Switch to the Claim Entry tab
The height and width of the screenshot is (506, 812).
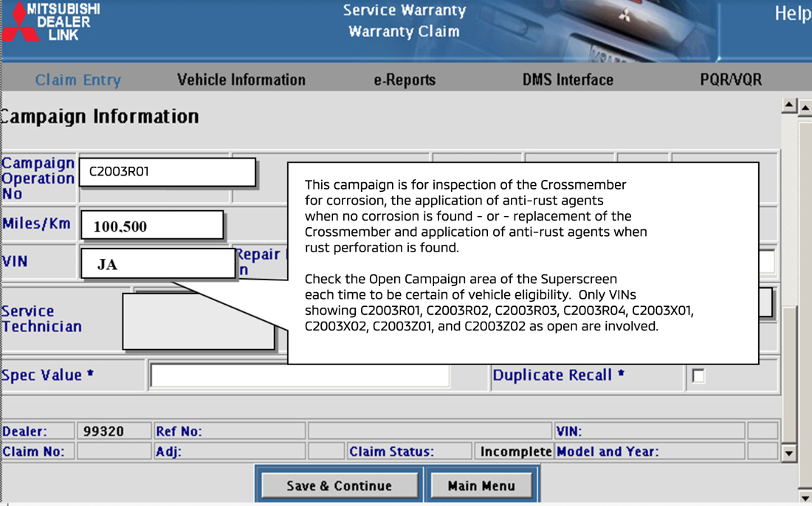tap(78, 80)
